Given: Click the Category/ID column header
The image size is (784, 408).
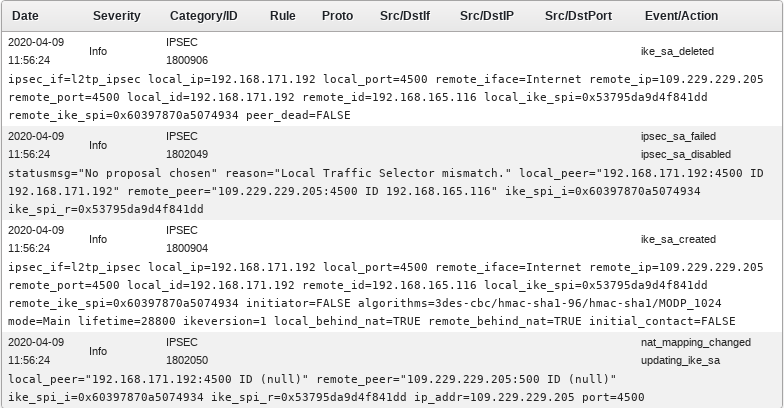Looking at the screenshot, I should pyautogui.click(x=204, y=16).
